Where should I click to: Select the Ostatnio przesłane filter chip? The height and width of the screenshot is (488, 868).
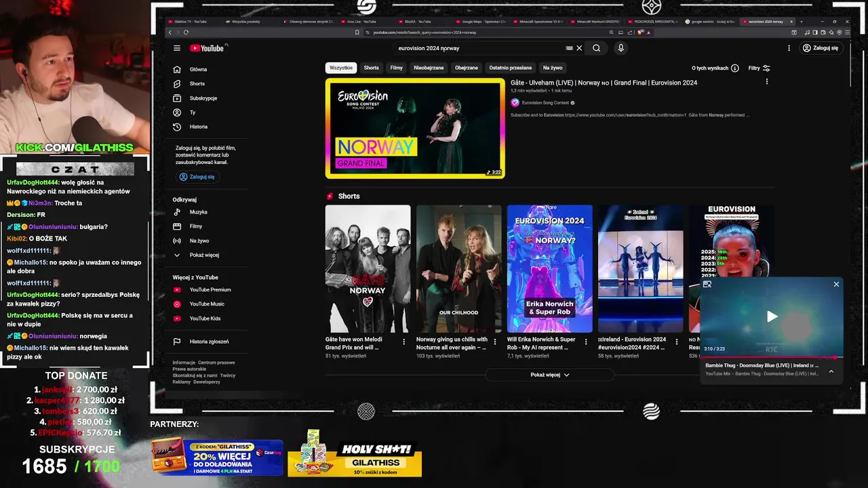point(511,68)
